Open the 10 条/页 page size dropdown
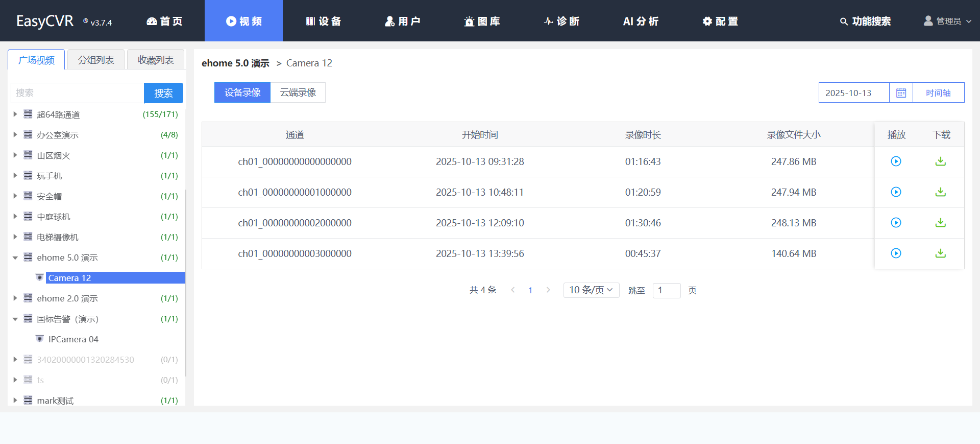This screenshot has height=444, width=980. click(591, 290)
